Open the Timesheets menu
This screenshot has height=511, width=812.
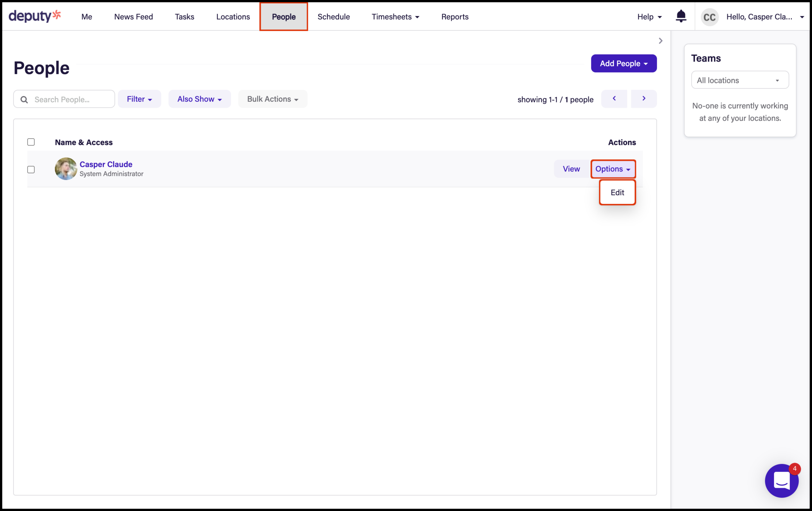click(x=395, y=17)
